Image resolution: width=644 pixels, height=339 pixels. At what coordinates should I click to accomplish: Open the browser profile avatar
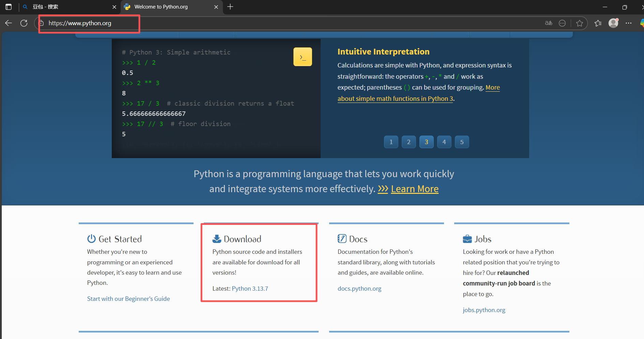[x=613, y=23]
